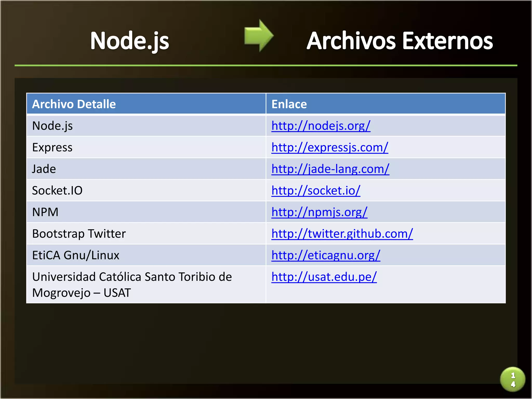Click the green arrow icon in the title
This screenshot has width=532, height=399.
click(259, 36)
